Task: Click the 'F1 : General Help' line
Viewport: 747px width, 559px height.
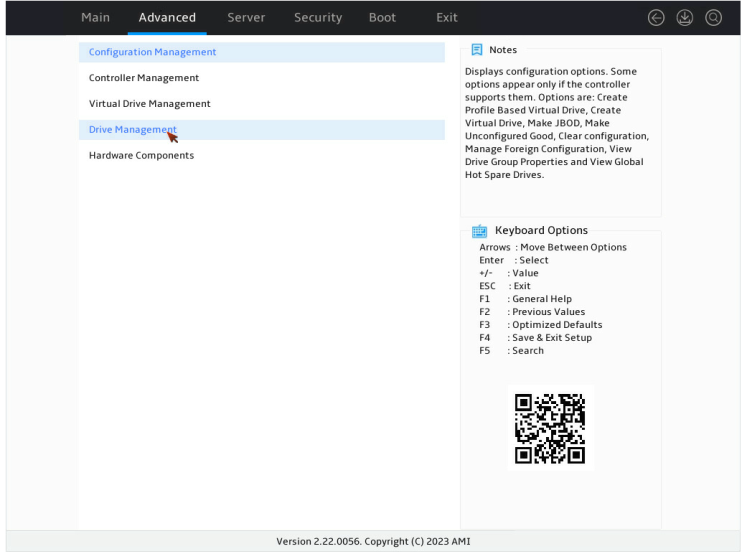Action: coord(525,299)
